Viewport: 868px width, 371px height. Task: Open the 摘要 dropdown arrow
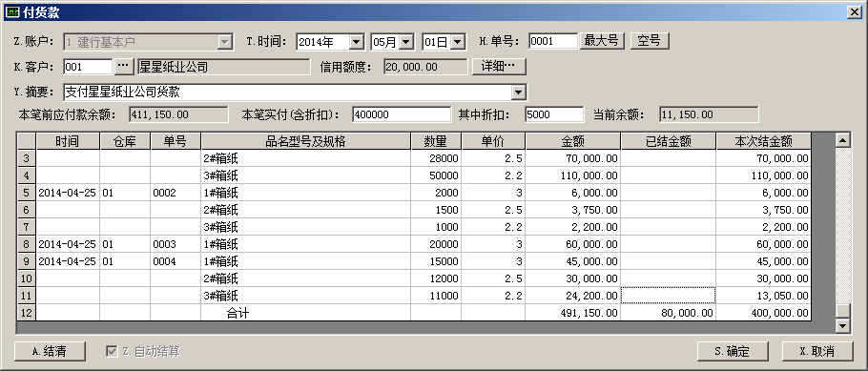519,92
